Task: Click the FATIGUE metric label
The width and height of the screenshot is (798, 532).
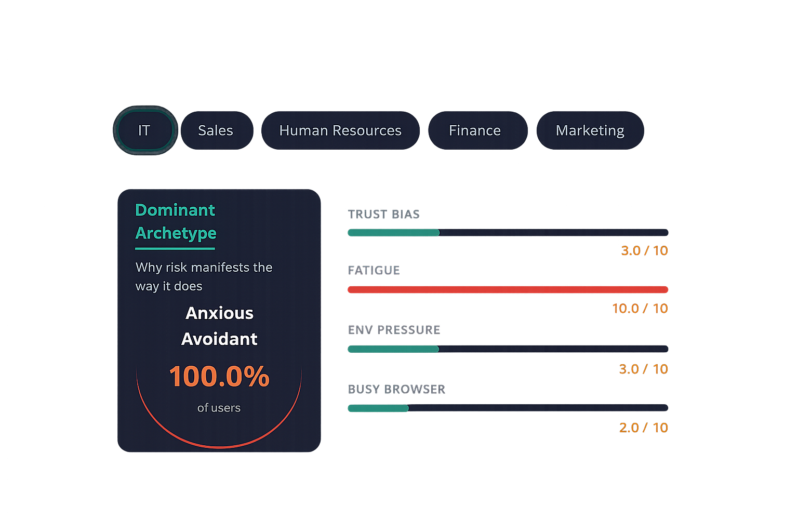Action: pyautogui.click(x=374, y=271)
